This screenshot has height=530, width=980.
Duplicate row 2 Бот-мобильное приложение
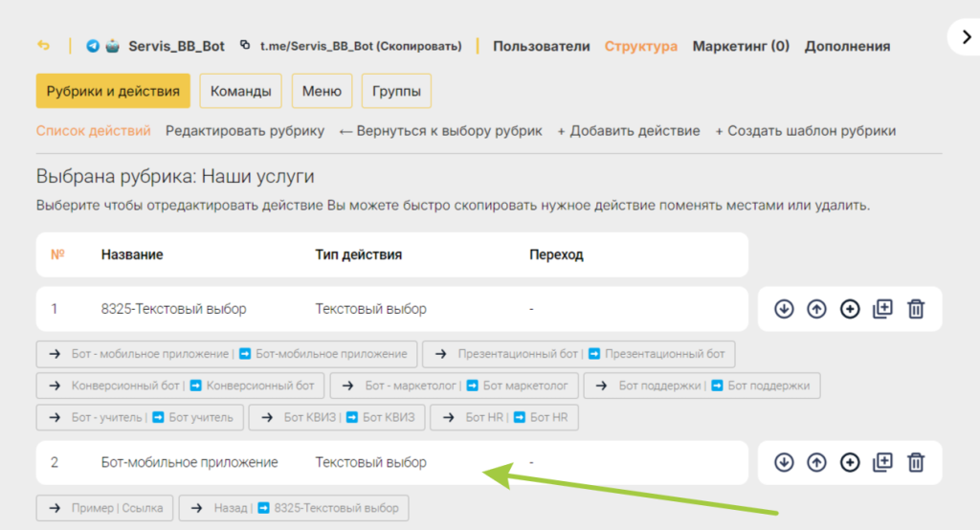click(882, 462)
